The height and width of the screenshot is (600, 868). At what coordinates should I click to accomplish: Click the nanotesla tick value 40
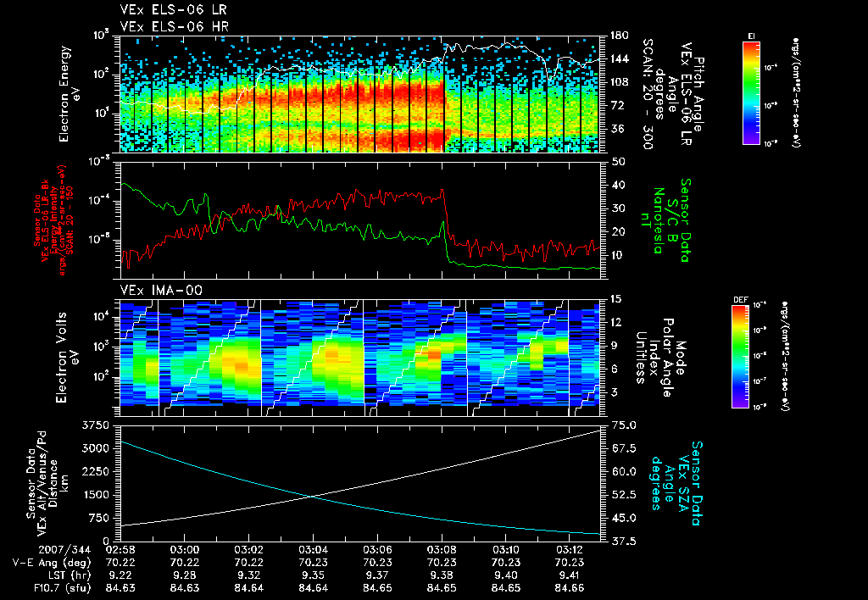[618, 185]
